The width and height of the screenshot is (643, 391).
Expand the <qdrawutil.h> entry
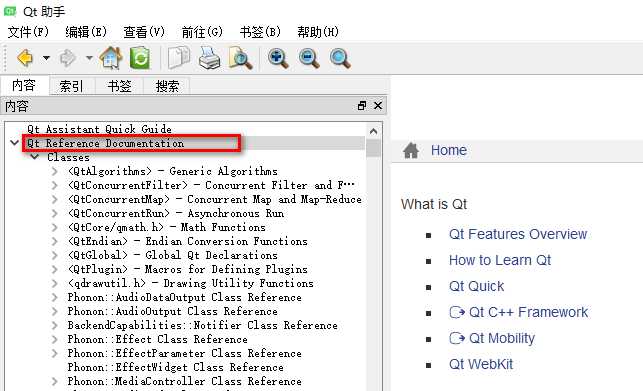tap(55, 283)
